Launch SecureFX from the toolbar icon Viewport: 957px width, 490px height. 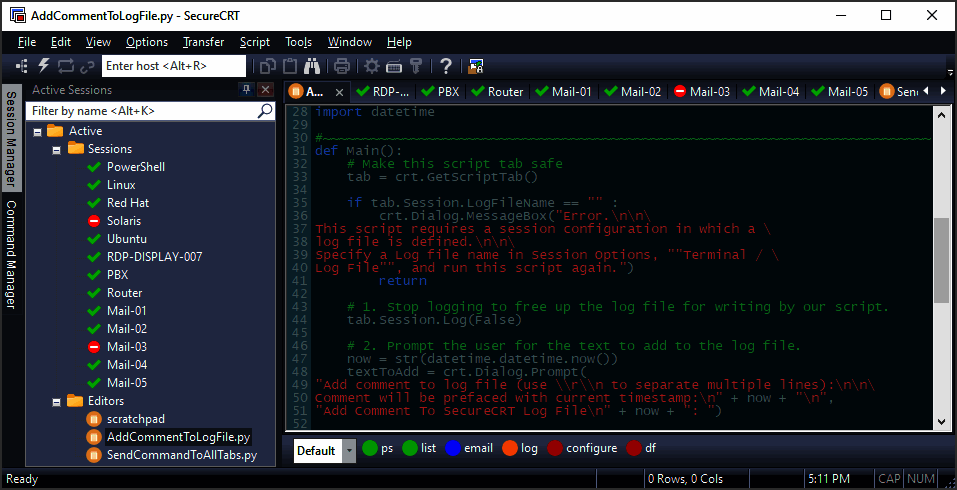pos(476,66)
